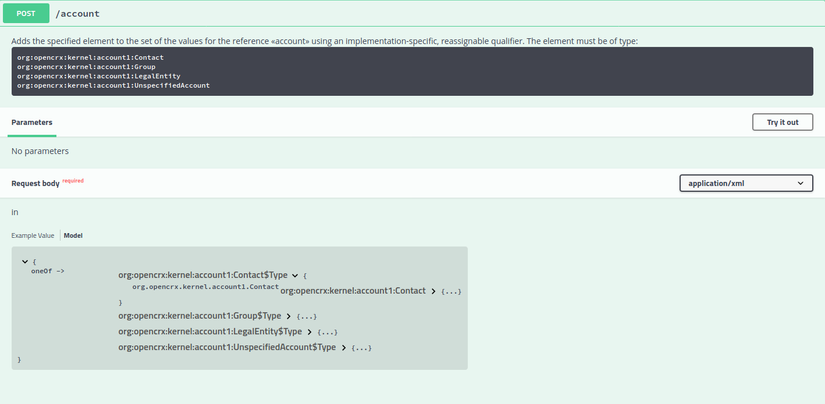825x404 pixels.
Task: Click the UnspecifiedAccount$Type model title
Action: pyautogui.click(x=227, y=347)
